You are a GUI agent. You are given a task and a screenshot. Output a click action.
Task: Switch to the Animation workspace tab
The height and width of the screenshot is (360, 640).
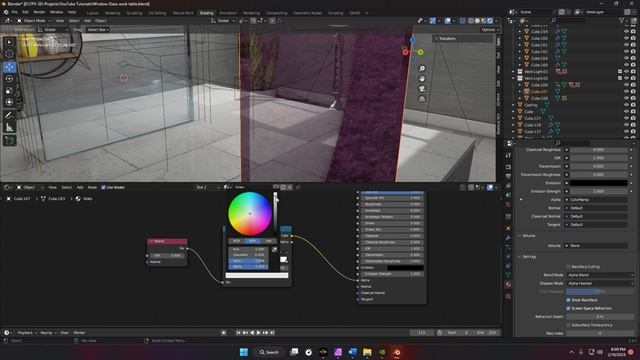[x=228, y=13]
